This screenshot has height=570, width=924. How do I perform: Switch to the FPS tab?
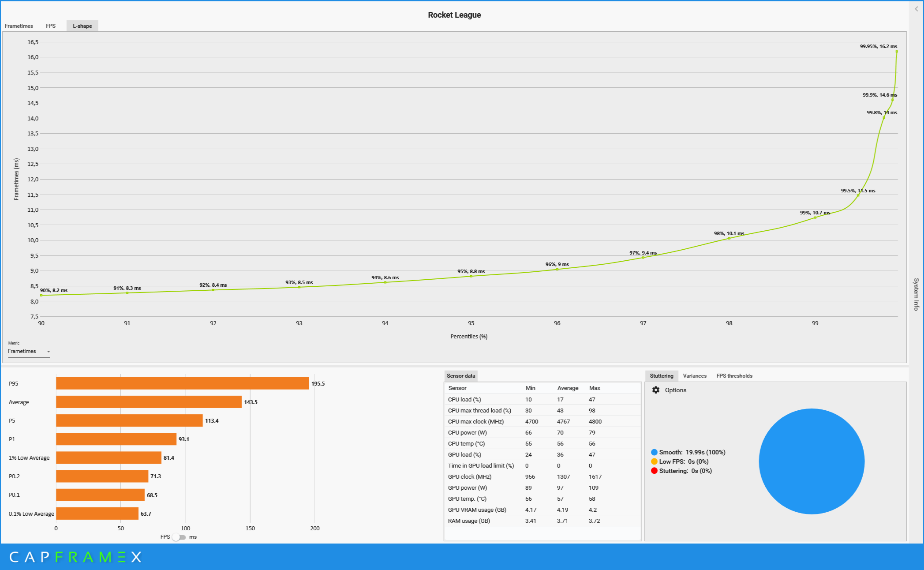coord(51,26)
